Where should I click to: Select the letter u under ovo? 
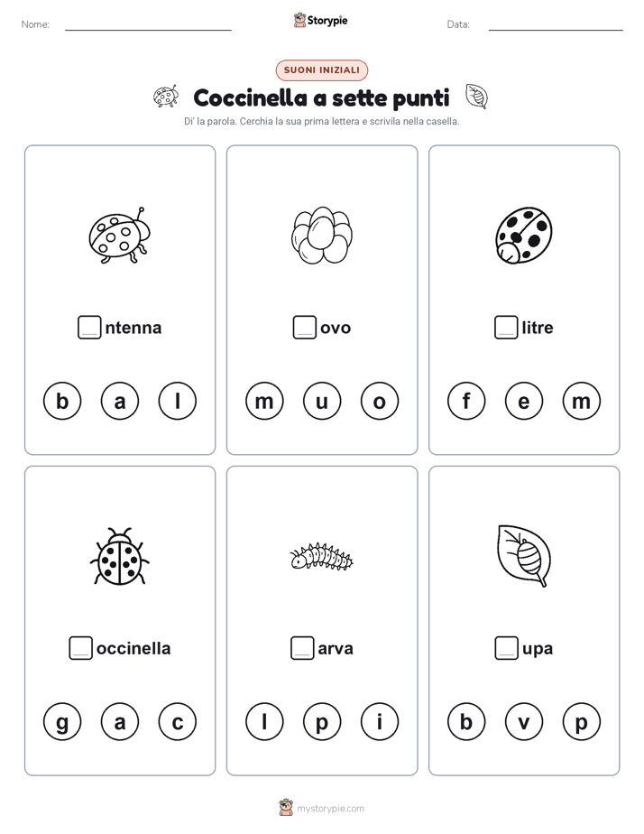click(x=321, y=401)
